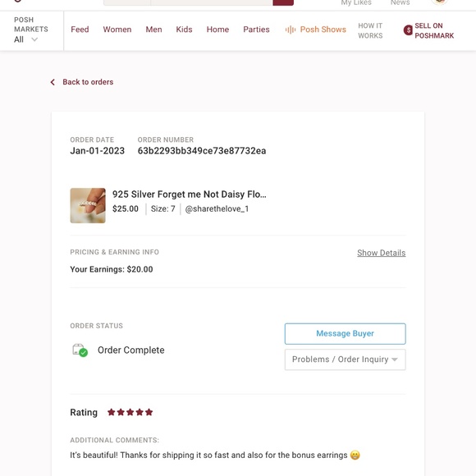Open the profile avatar at top right
The width and height of the screenshot is (476, 476).
point(439,2)
